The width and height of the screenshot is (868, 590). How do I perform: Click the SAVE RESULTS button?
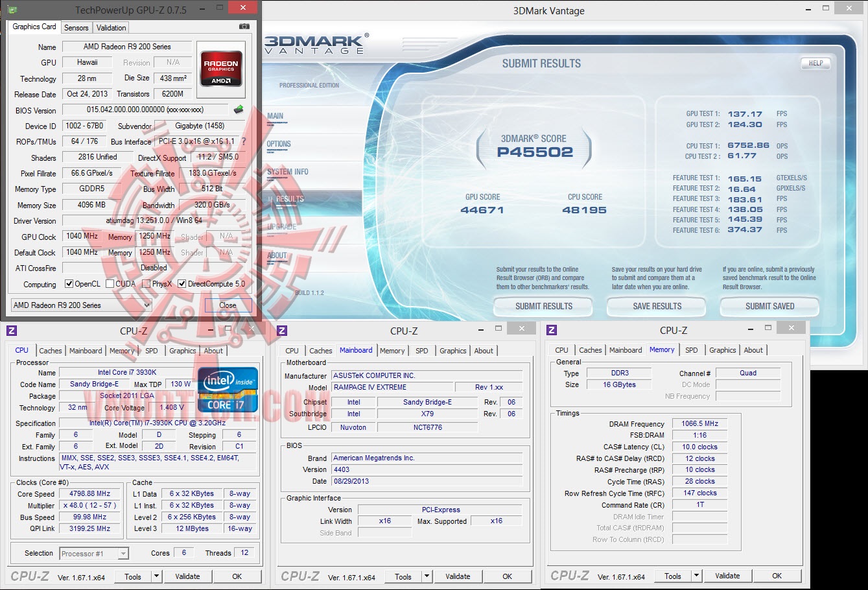(657, 307)
